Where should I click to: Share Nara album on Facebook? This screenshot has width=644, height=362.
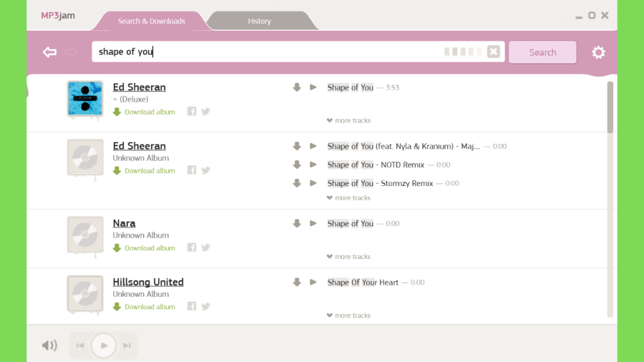(192, 248)
